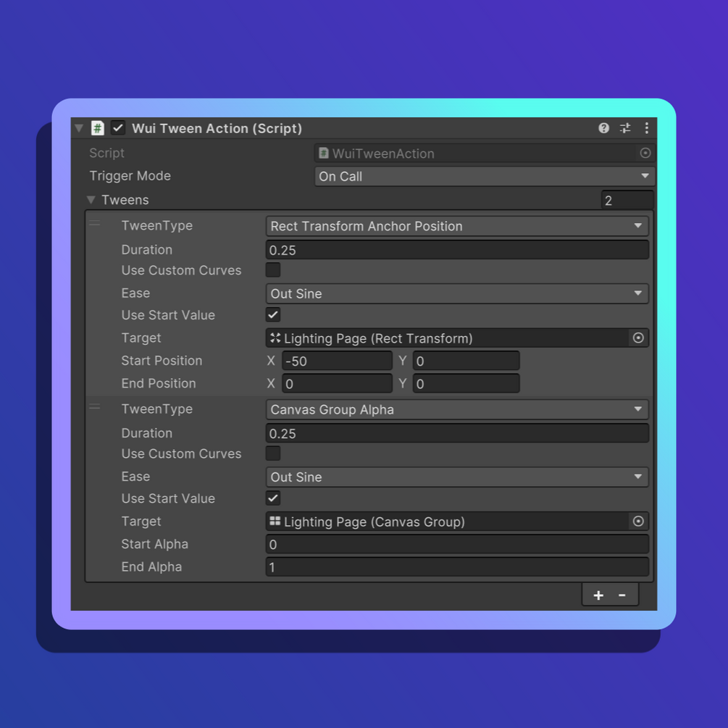Edit Start Position Y value
This screenshot has width=728, height=728.
pyautogui.click(x=466, y=361)
